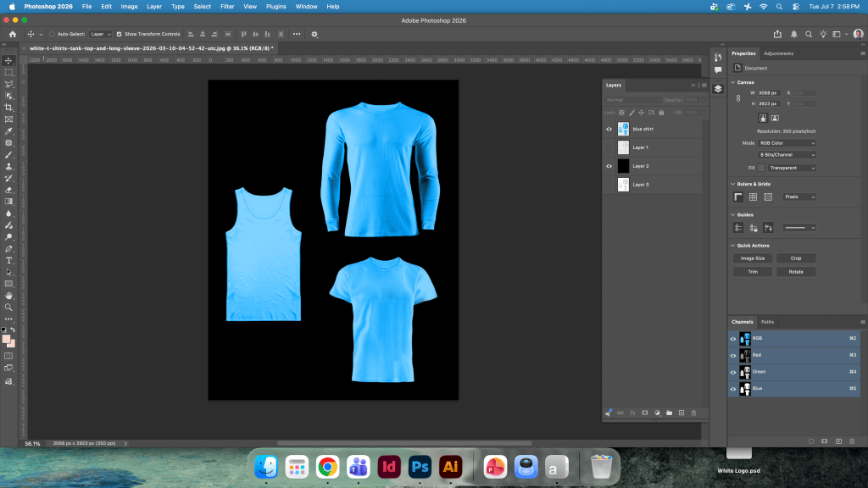Screen dimensions: 868x488
Task: Open the RGB Color mode dropdown
Action: tap(787, 143)
